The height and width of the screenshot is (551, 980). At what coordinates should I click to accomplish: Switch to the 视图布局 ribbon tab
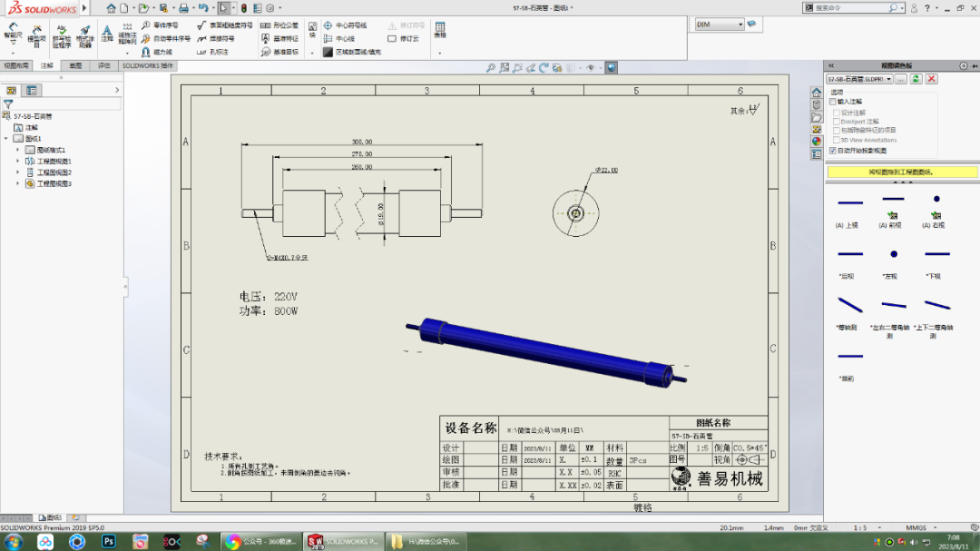pyautogui.click(x=15, y=64)
